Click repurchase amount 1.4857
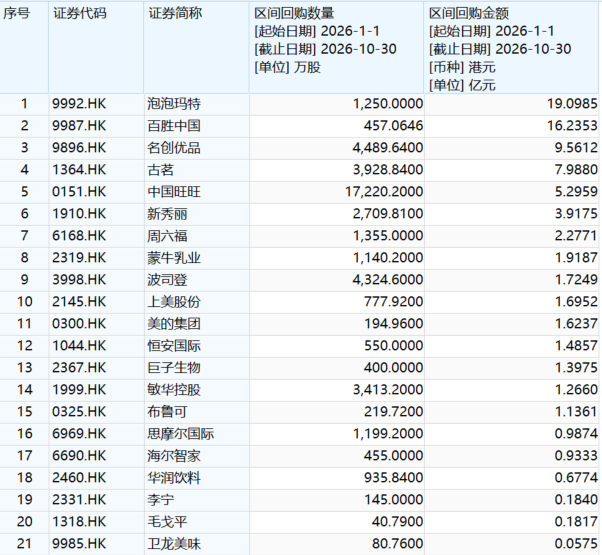Viewport: 602px width, 555px height. [x=576, y=346]
